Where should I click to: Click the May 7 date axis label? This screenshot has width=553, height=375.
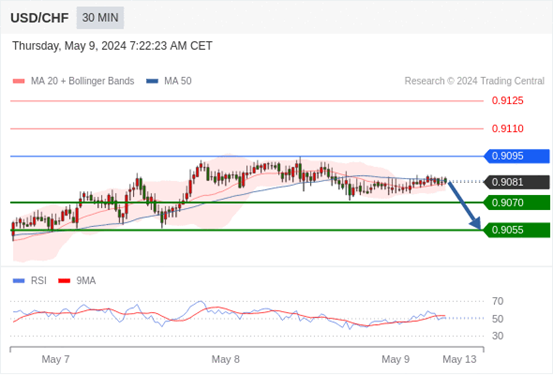pos(56,359)
